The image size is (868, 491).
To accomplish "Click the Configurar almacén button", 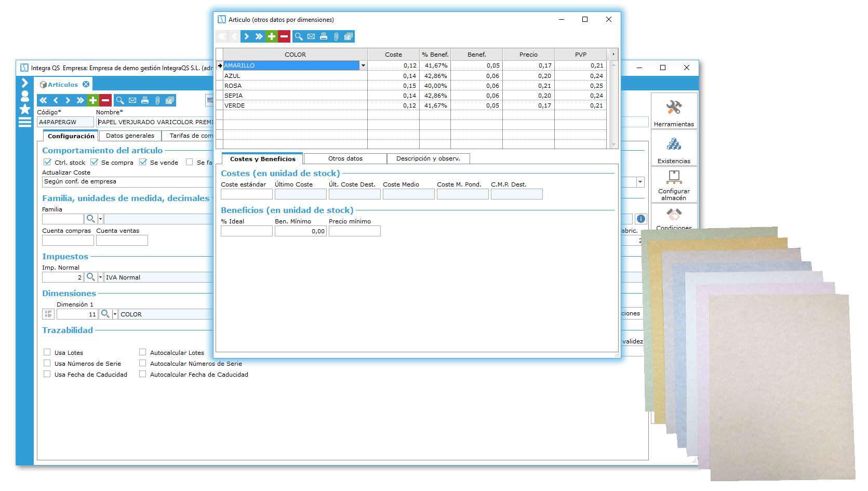I will [673, 185].
